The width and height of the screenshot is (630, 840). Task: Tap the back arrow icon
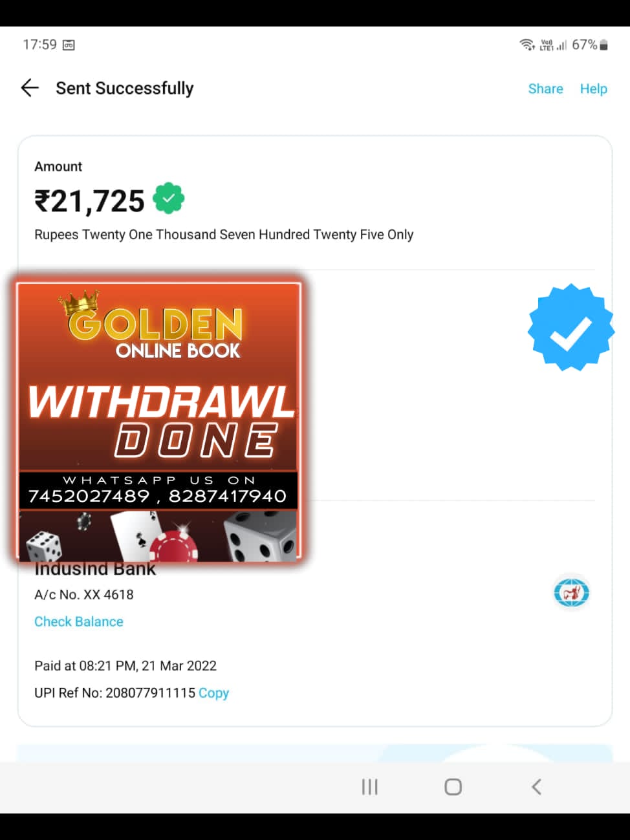[x=30, y=88]
